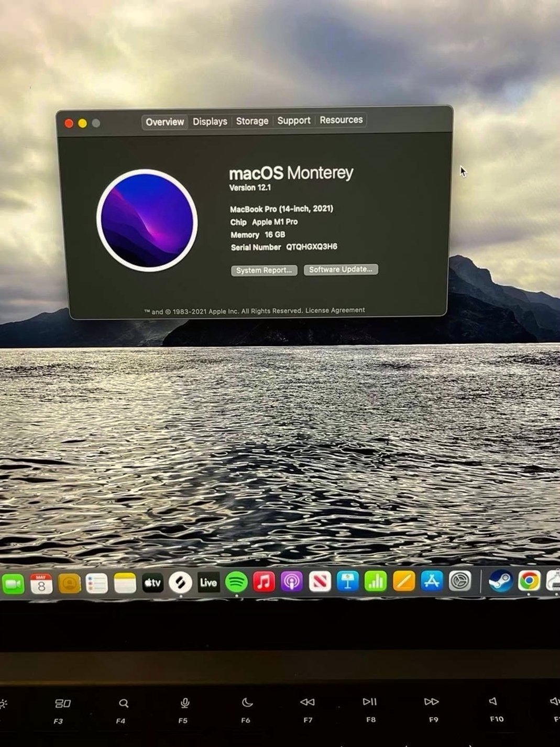Select the Support tab

pos(294,120)
